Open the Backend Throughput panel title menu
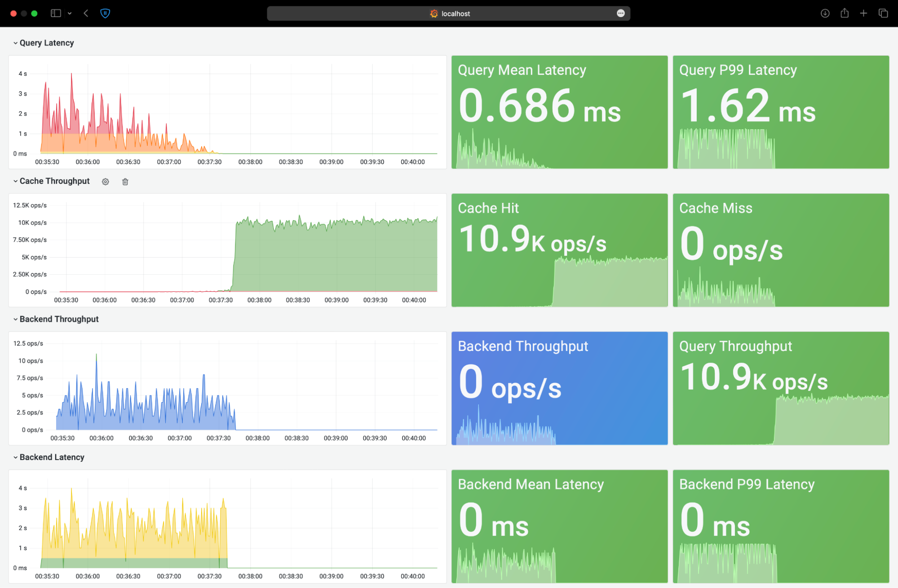 pyautogui.click(x=523, y=346)
